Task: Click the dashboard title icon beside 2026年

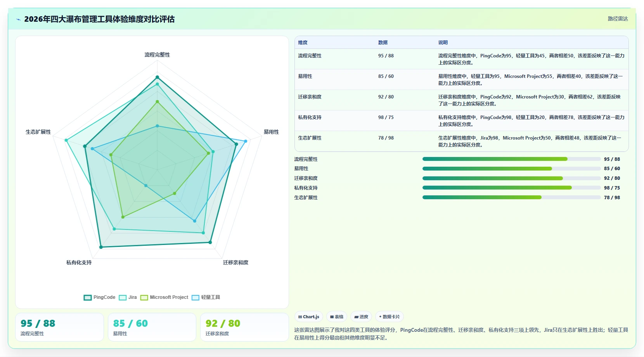Action: click(x=18, y=19)
